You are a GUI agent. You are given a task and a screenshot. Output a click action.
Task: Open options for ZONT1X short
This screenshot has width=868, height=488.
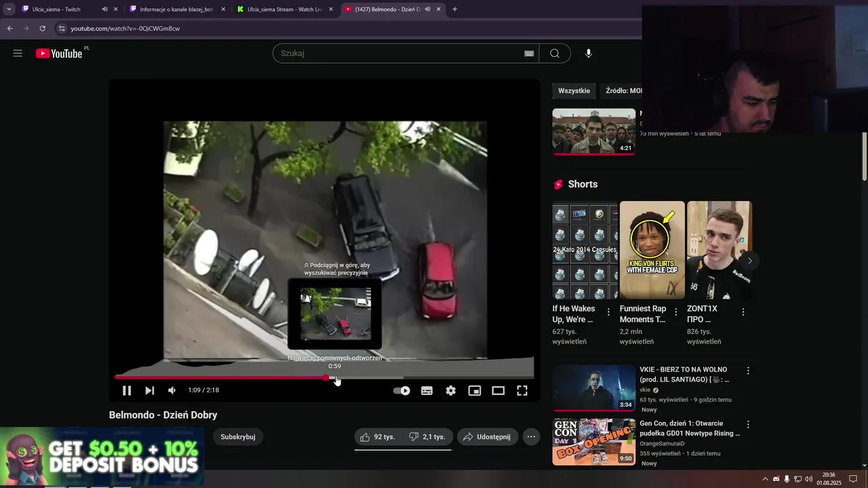coord(743,312)
